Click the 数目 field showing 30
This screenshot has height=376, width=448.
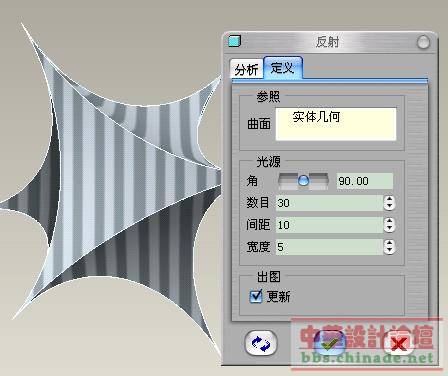coord(330,203)
